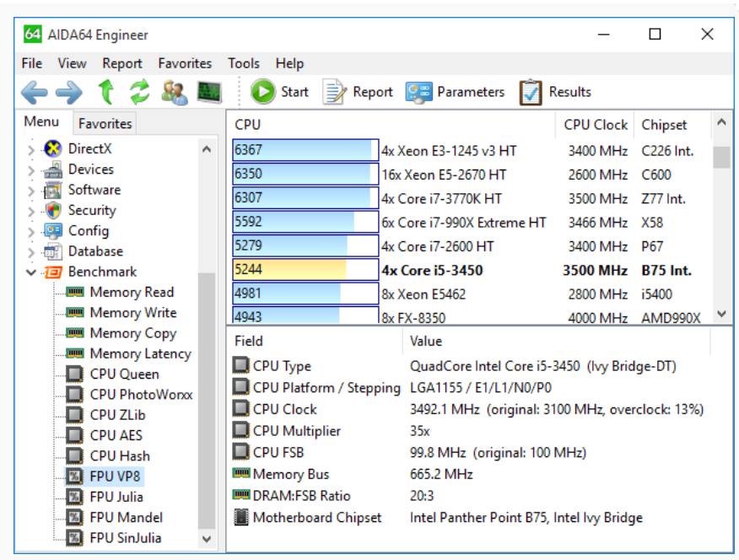
Task: Sort by the CPU column header
Action: point(392,125)
